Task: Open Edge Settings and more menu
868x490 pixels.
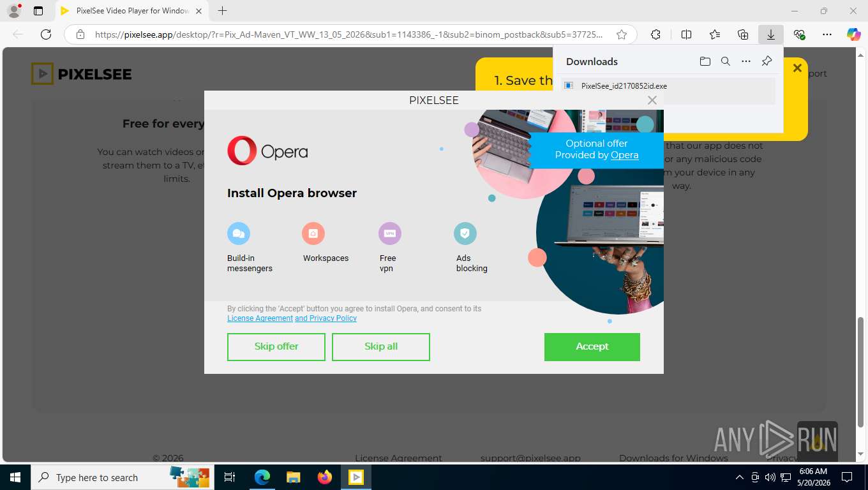Action: (x=827, y=34)
